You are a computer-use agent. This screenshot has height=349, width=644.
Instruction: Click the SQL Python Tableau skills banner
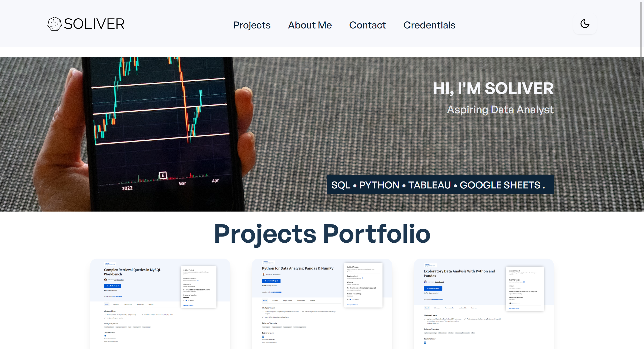[x=440, y=185]
